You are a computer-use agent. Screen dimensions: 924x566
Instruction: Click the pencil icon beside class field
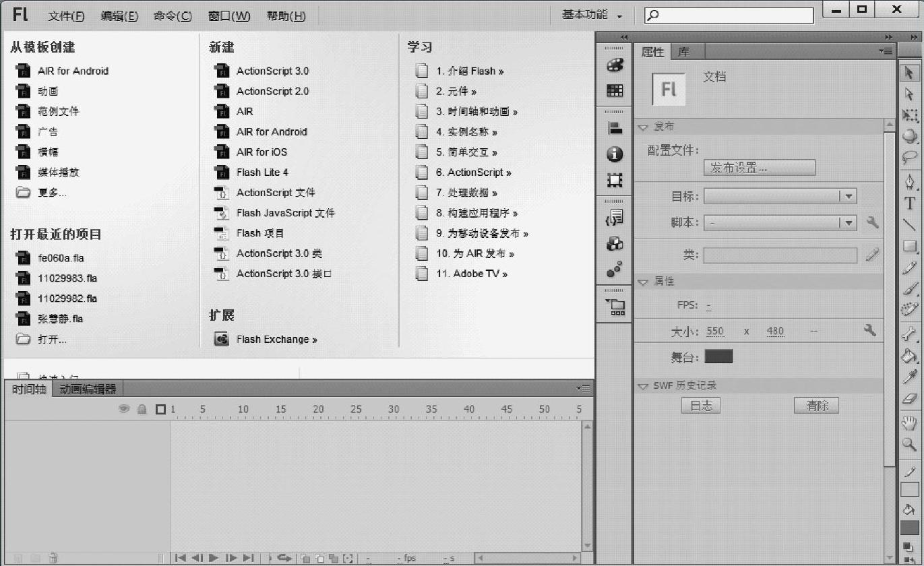click(872, 254)
